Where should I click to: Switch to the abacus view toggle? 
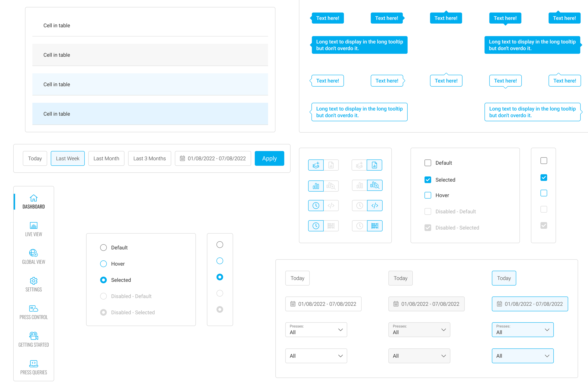click(x=331, y=226)
